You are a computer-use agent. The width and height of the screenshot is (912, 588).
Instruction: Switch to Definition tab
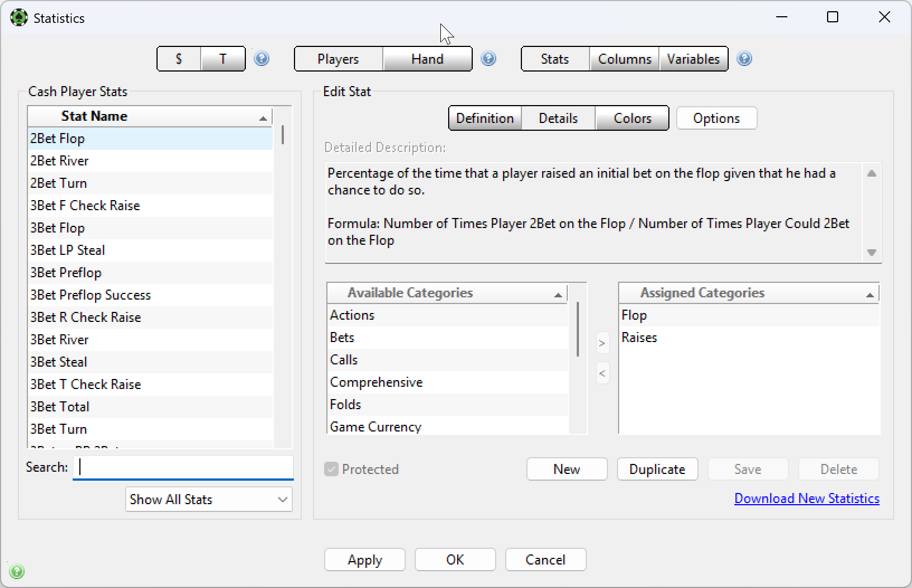tap(485, 118)
